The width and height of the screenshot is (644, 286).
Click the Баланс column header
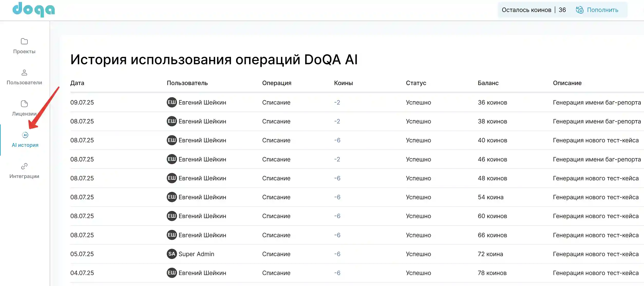(488, 83)
